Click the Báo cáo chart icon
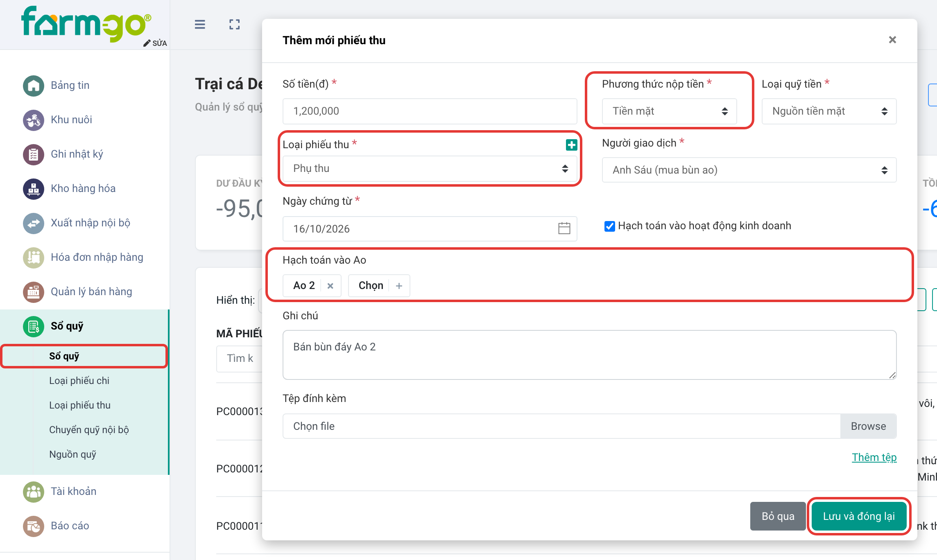 click(x=34, y=526)
